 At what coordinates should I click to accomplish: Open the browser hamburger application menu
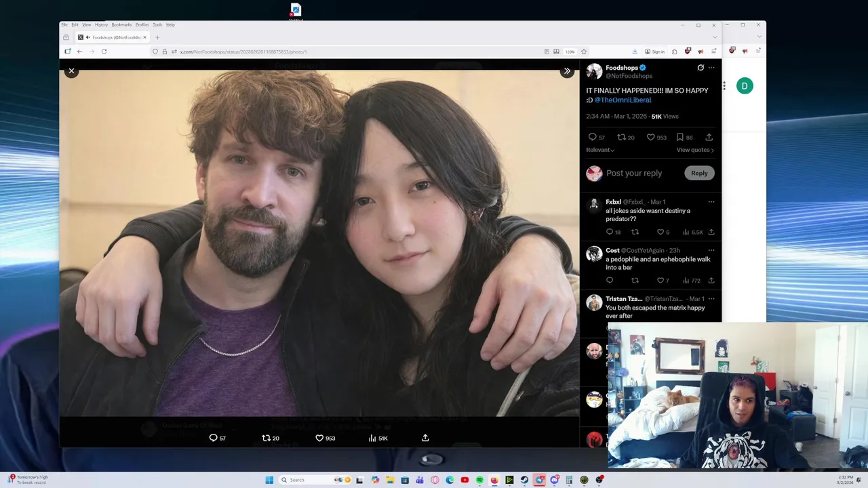713,52
